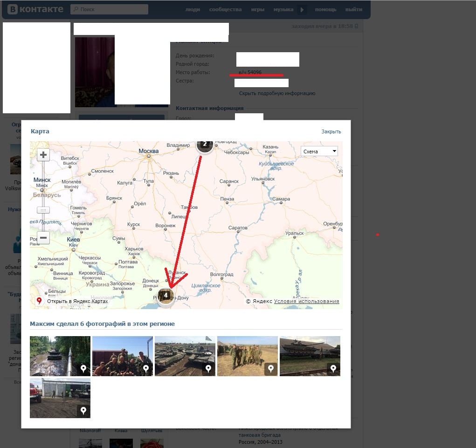This screenshot has height=448, width=476.
Task: Zoom in the map with the plus button
Action: pyautogui.click(x=43, y=155)
